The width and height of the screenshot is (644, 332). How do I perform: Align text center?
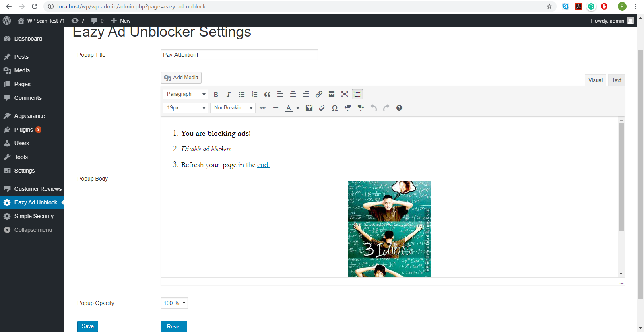point(293,94)
